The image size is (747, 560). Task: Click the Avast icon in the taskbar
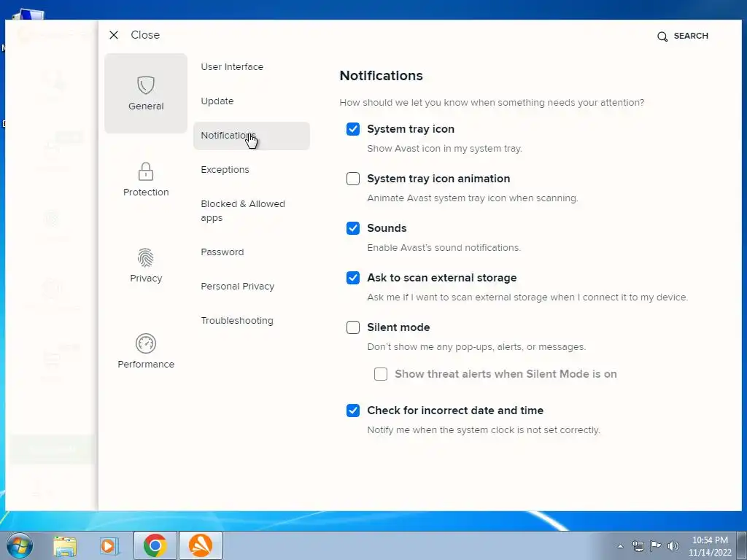pyautogui.click(x=201, y=545)
